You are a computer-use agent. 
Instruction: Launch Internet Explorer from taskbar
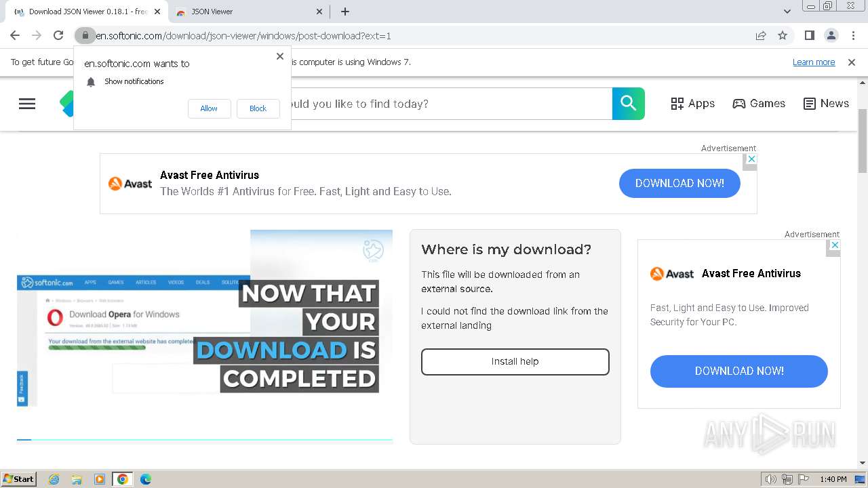tap(54, 479)
